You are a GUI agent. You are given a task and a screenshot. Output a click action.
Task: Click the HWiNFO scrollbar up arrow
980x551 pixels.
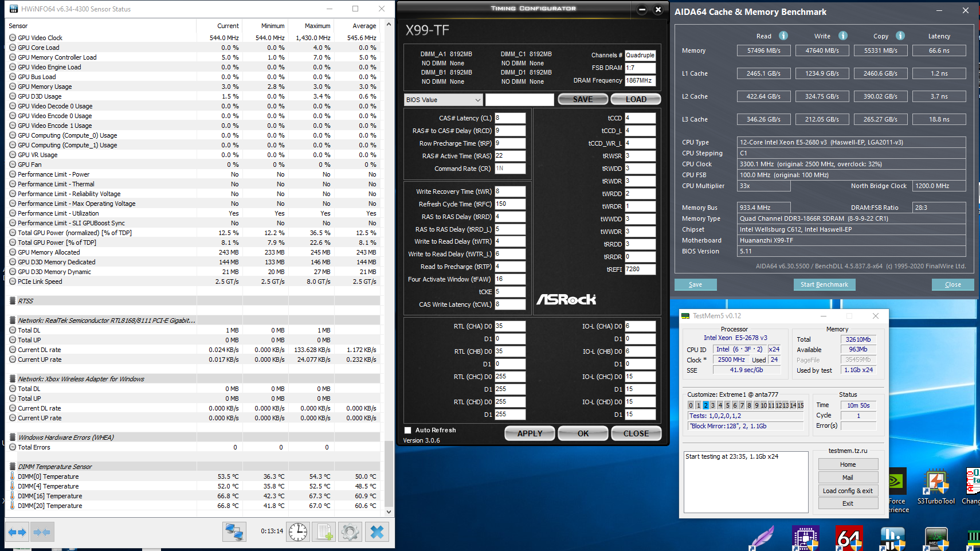coord(389,25)
